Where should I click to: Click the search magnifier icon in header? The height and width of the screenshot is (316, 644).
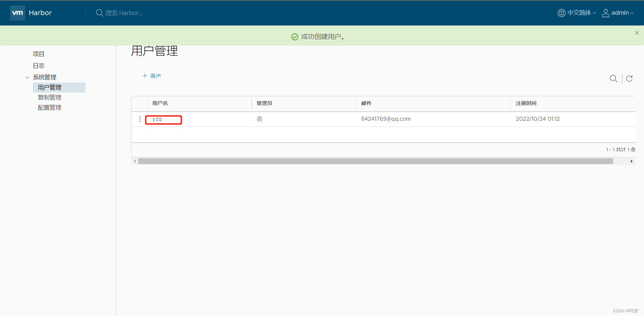(99, 13)
